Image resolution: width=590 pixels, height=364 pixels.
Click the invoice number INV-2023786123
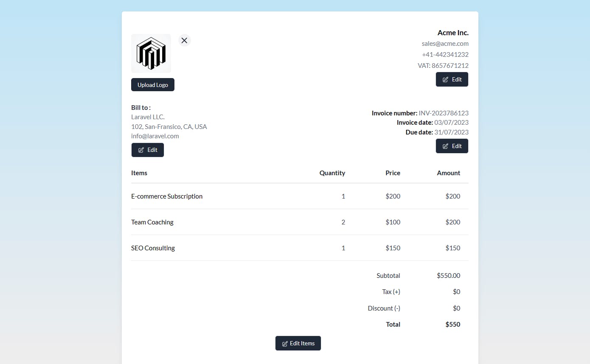point(444,113)
